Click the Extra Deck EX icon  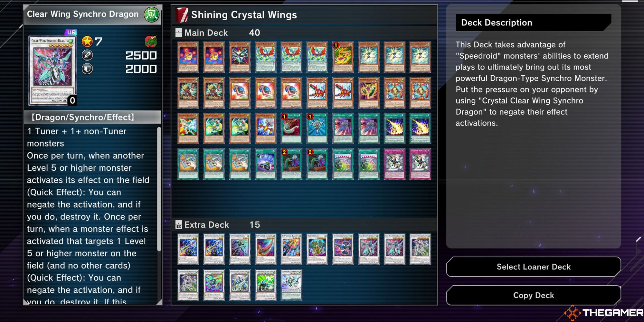(x=178, y=224)
